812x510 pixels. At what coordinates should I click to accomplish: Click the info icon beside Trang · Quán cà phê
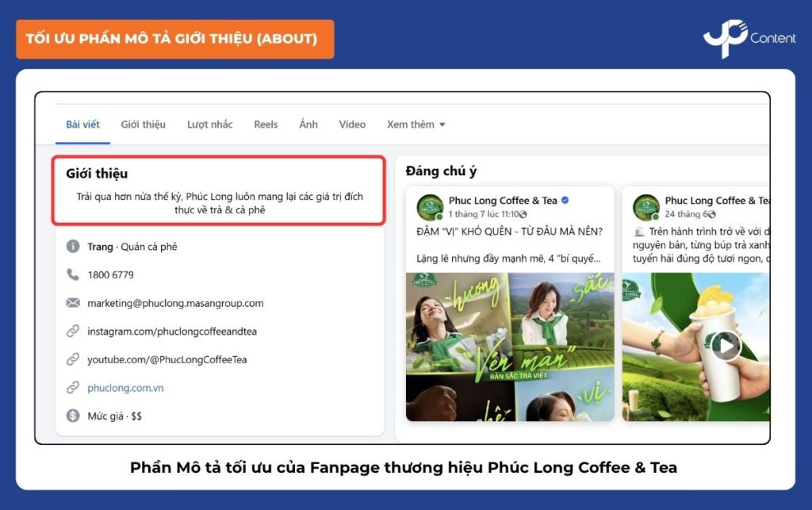pyautogui.click(x=73, y=246)
